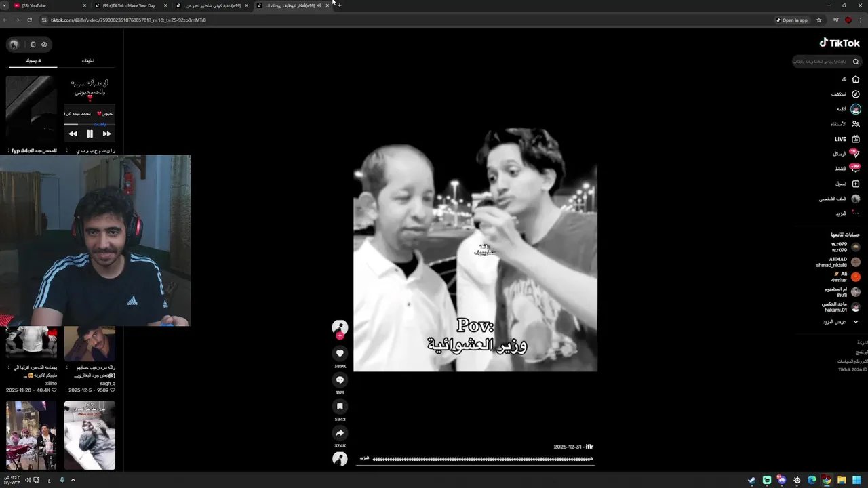The height and width of the screenshot is (488, 868).
Task: Open the xiilhe username link
Action: [51, 383]
